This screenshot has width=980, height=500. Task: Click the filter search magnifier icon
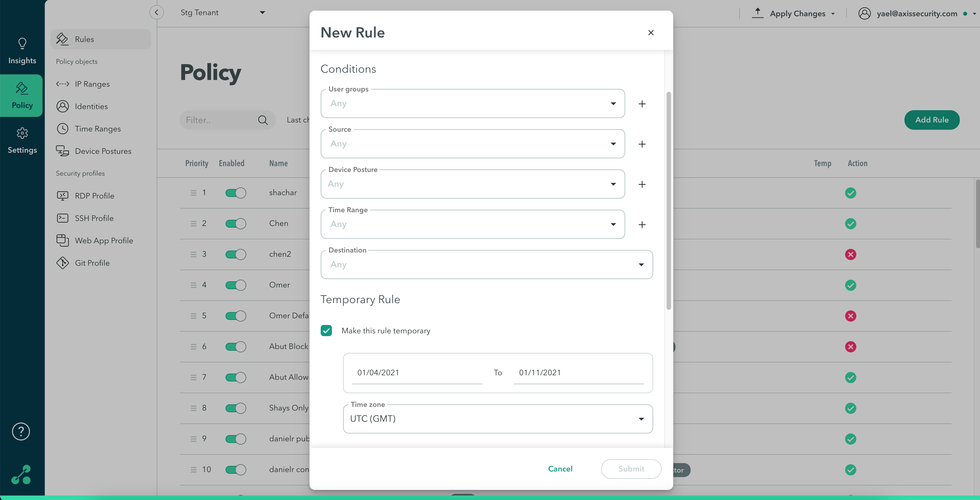point(262,120)
